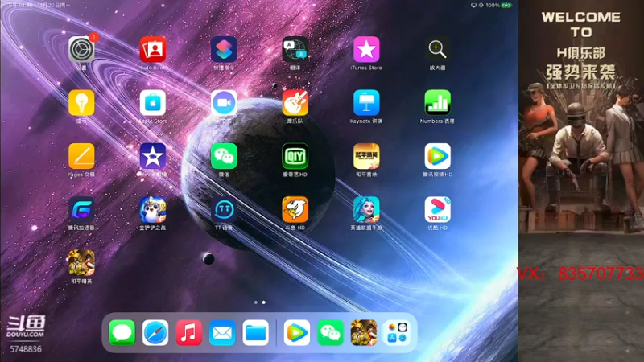Open WeChat in the dock
This screenshot has height=362, width=644.
pos(331,332)
